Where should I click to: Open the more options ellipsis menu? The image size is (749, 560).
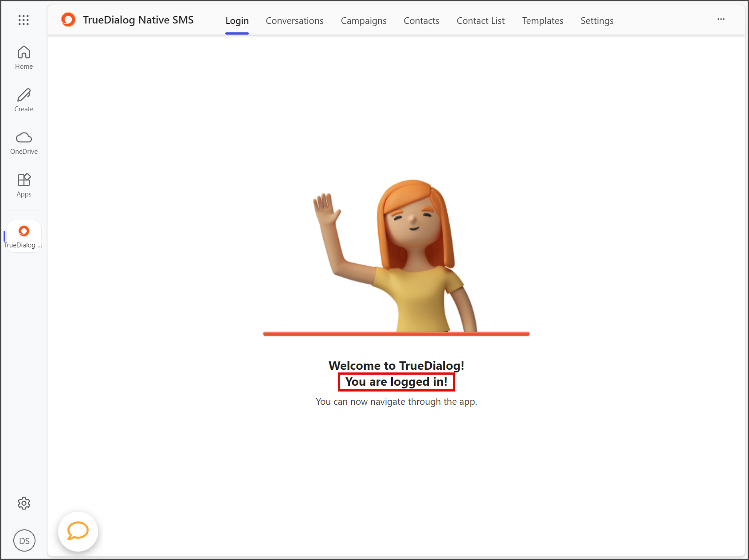(x=721, y=19)
